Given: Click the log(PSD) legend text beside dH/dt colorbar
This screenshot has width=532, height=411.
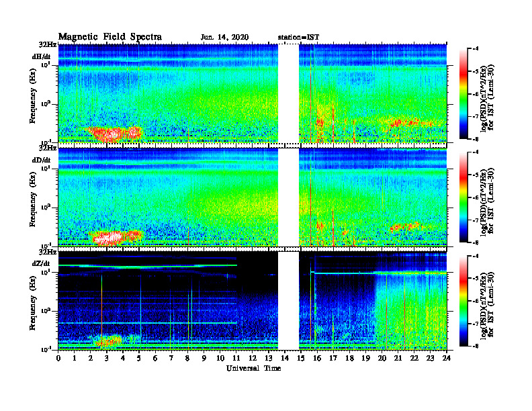Looking at the screenshot, I should tap(487, 97).
